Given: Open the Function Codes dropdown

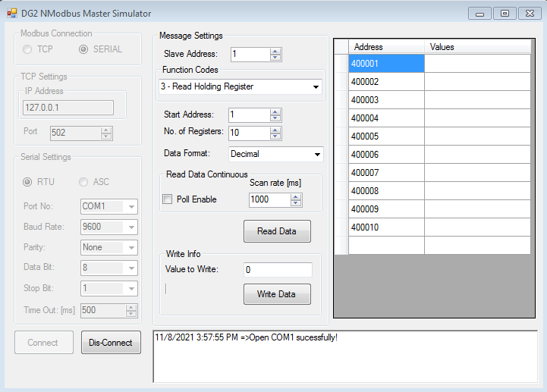Looking at the screenshot, I should [316, 87].
